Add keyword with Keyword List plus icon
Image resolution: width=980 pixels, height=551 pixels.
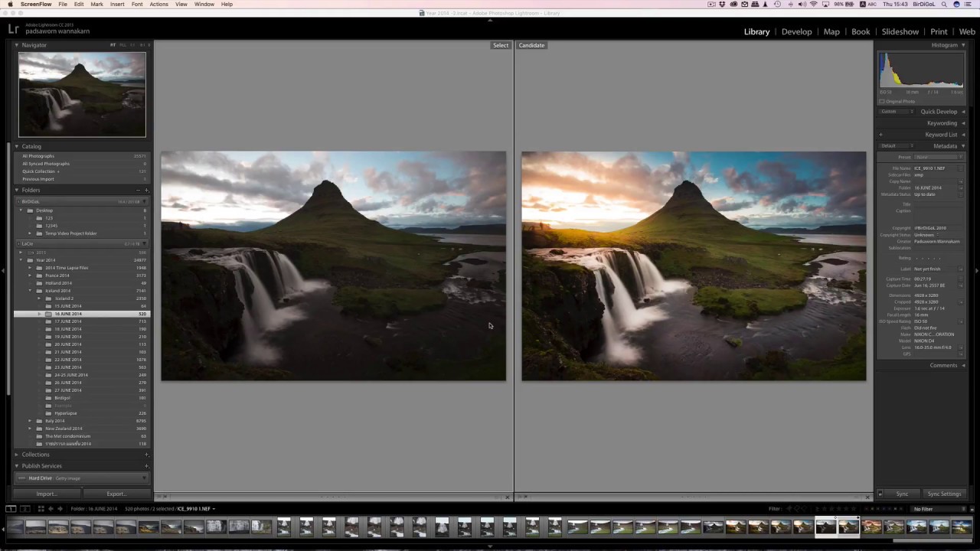point(880,135)
